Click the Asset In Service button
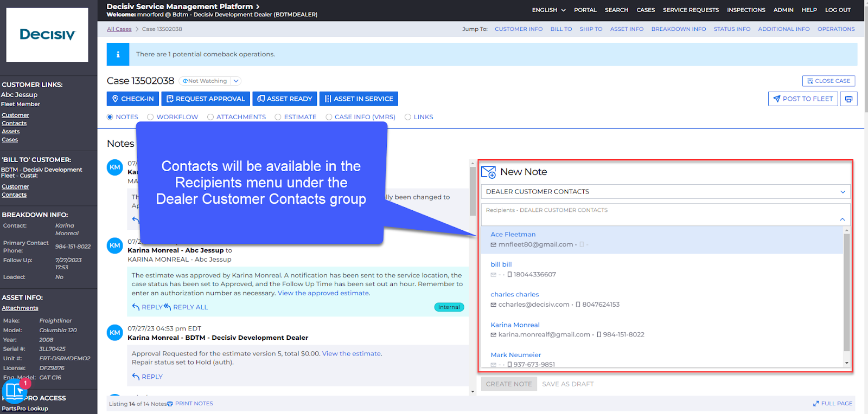This screenshot has width=868, height=414. 359,99
